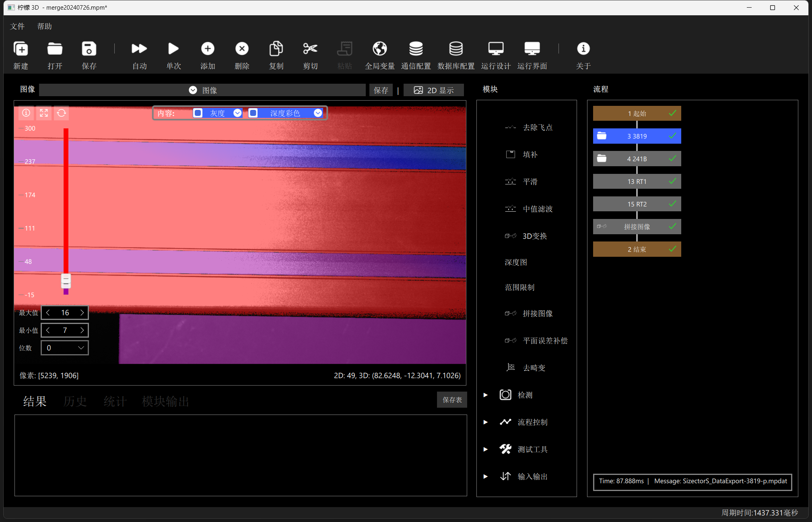
Task: Expand the 测试工具 module group
Action: click(x=486, y=450)
